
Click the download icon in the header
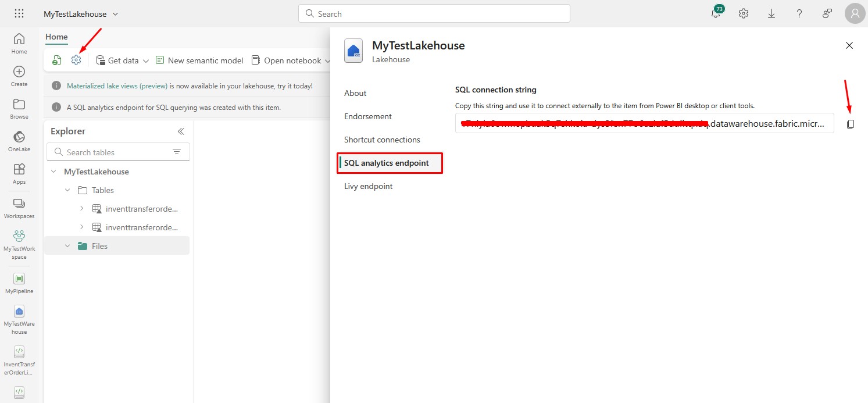[771, 13]
